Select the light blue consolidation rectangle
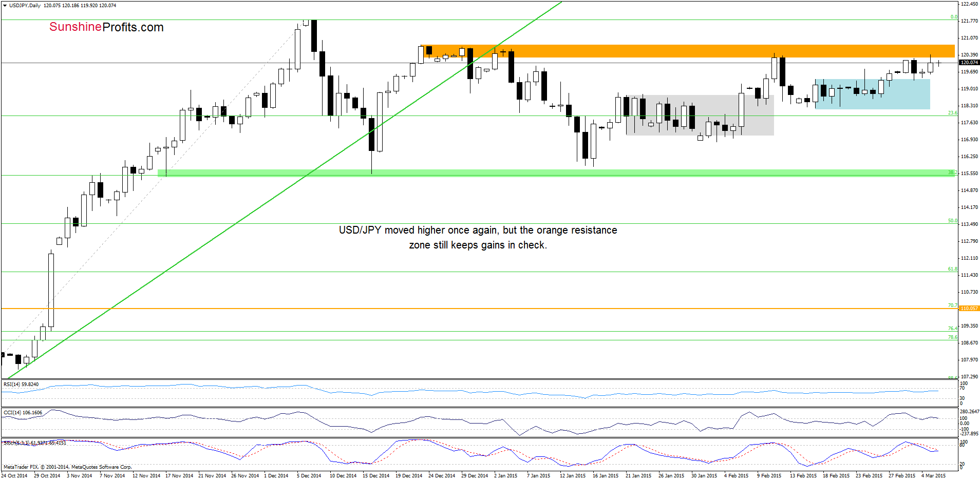 873,94
